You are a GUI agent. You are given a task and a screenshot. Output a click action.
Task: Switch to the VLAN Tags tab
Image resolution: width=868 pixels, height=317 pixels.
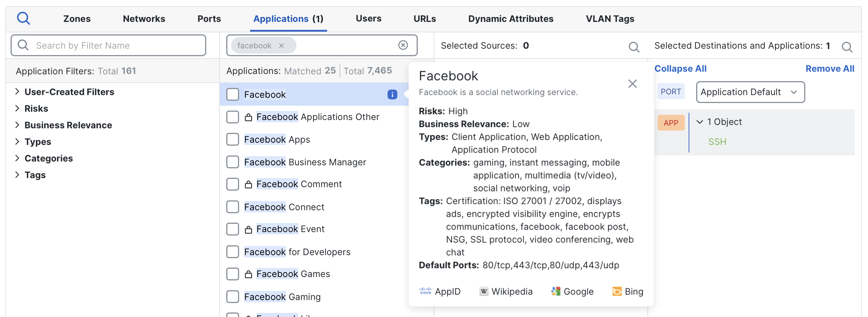click(x=610, y=19)
